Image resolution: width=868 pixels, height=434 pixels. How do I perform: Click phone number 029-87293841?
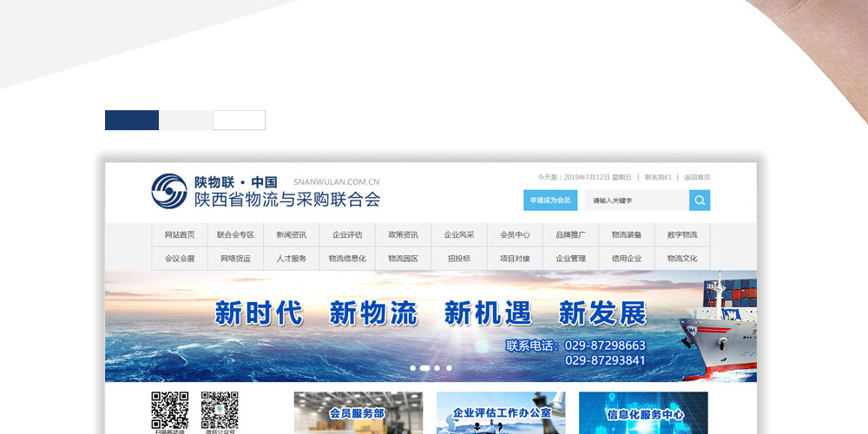point(605,360)
